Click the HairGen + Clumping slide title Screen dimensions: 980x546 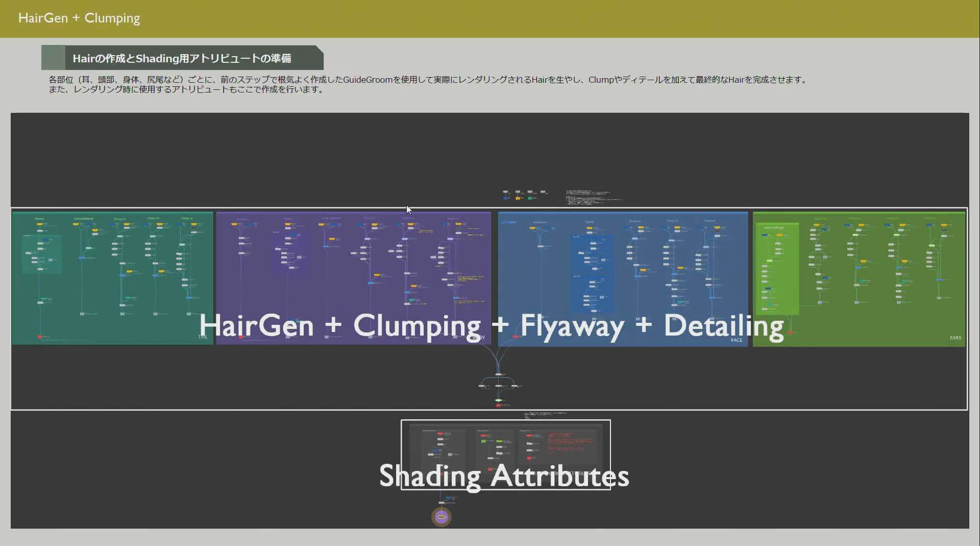(x=79, y=18)
